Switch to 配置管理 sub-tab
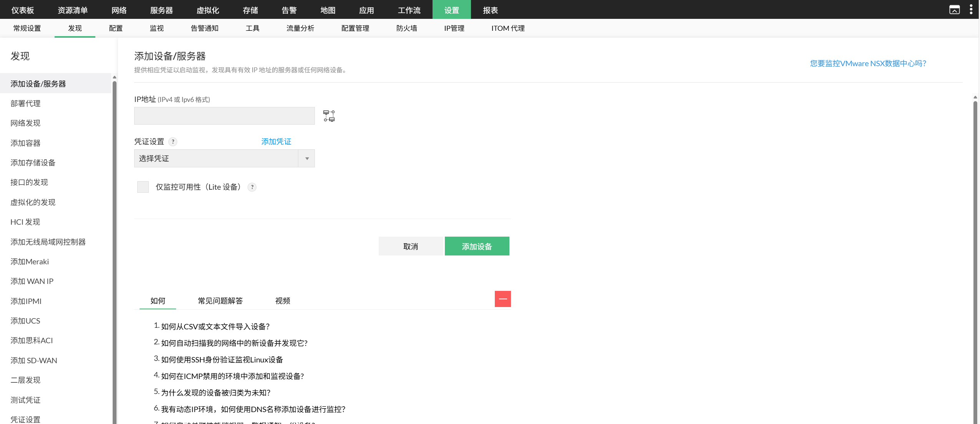This screenshot has width=980, height=424. 355,28
